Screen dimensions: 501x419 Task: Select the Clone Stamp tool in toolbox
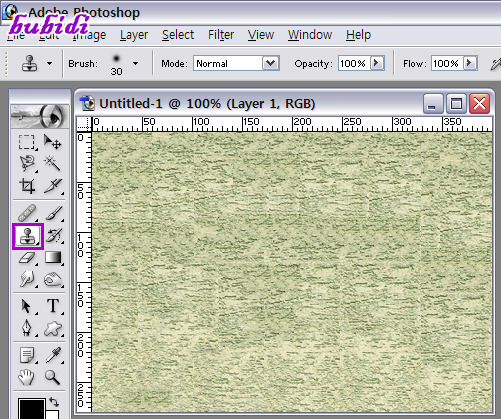point(28,236)
